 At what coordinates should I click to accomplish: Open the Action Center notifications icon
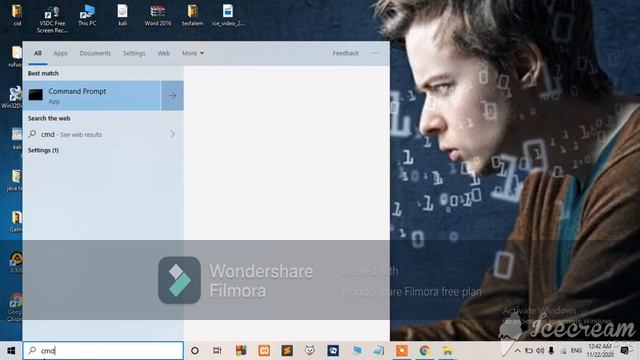click(x=624, y=351)
